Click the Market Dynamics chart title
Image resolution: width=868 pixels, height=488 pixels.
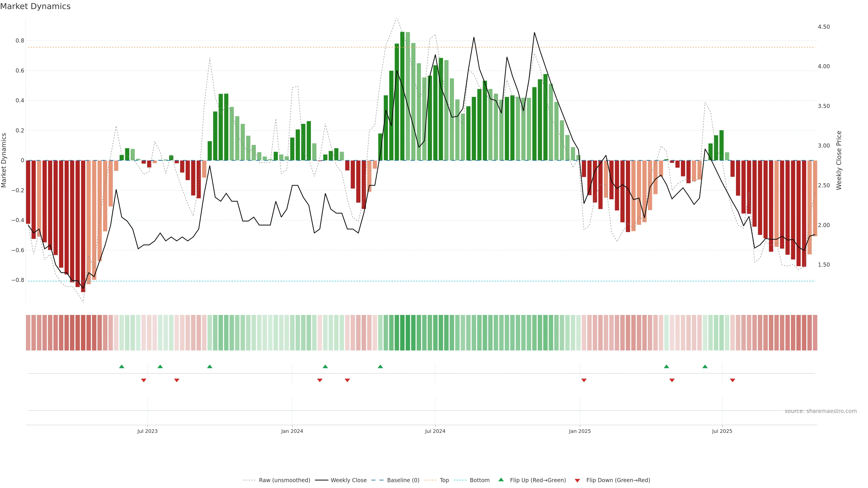[x=35, y=6]
